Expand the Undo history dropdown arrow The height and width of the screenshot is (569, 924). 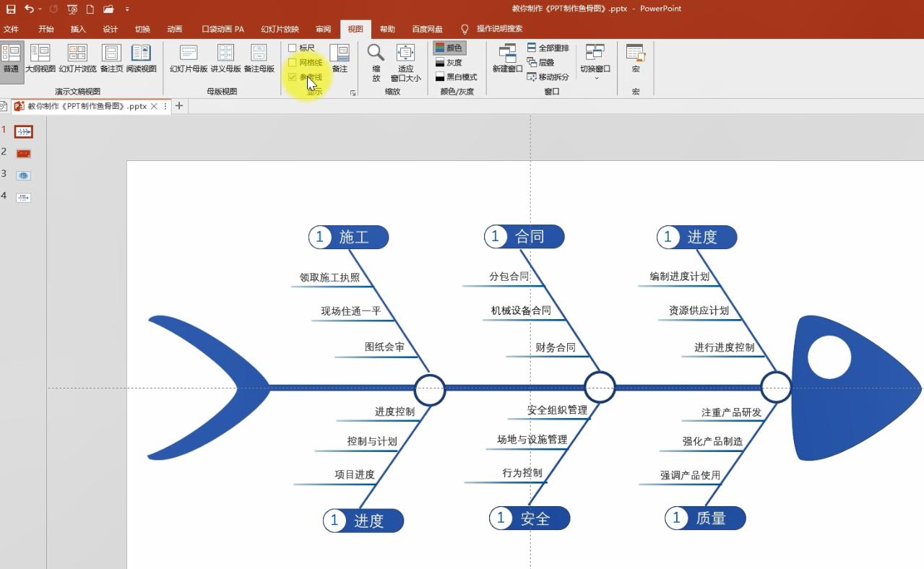tap(40, 9)
